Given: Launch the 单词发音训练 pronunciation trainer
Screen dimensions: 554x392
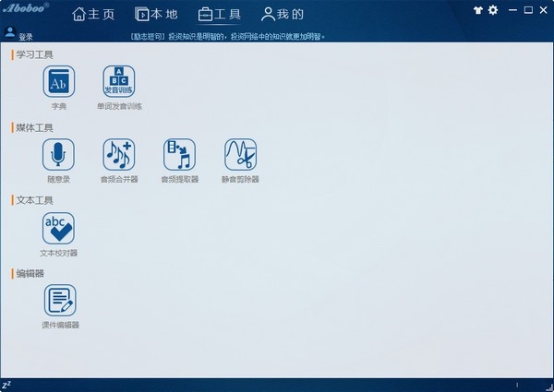Looking at the screenshot, I should 119,82.
